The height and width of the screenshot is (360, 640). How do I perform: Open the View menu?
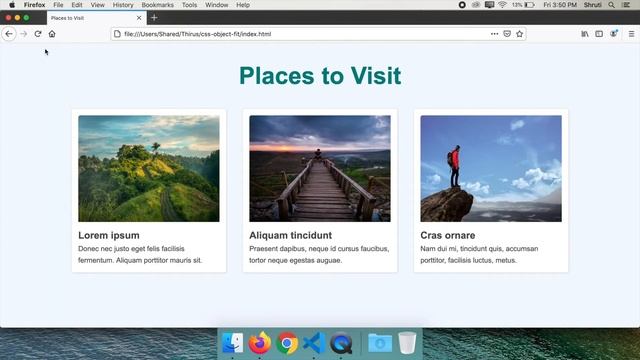point(98,5)
